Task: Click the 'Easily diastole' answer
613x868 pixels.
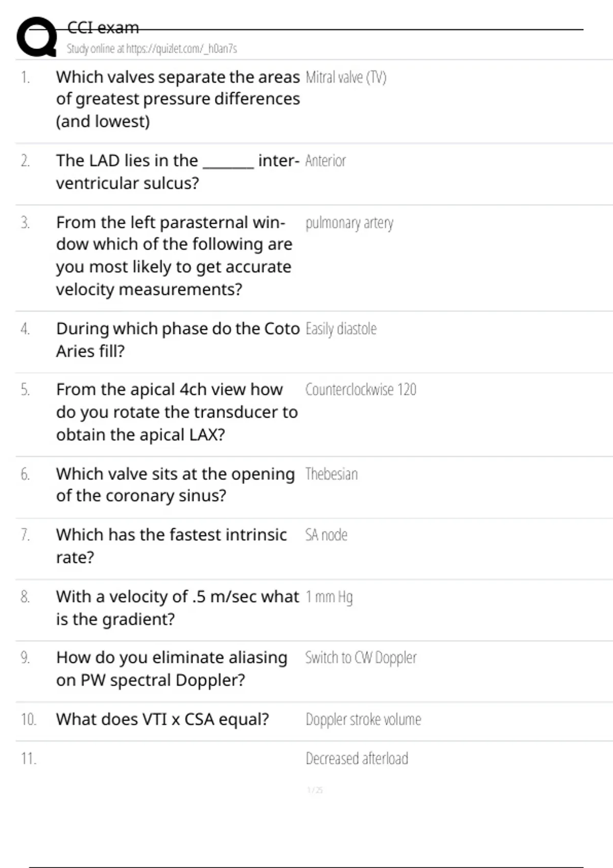Action: click(x=341, y=329)
